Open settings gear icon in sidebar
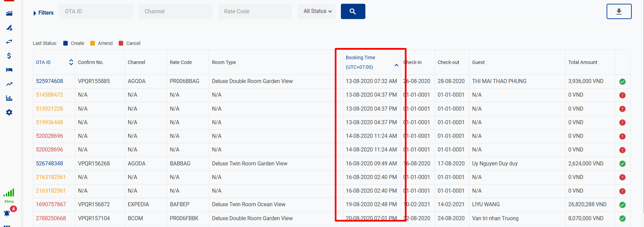The width and height of the screenshot is (644, 227). pyautogui.click(x=9, y=112)
